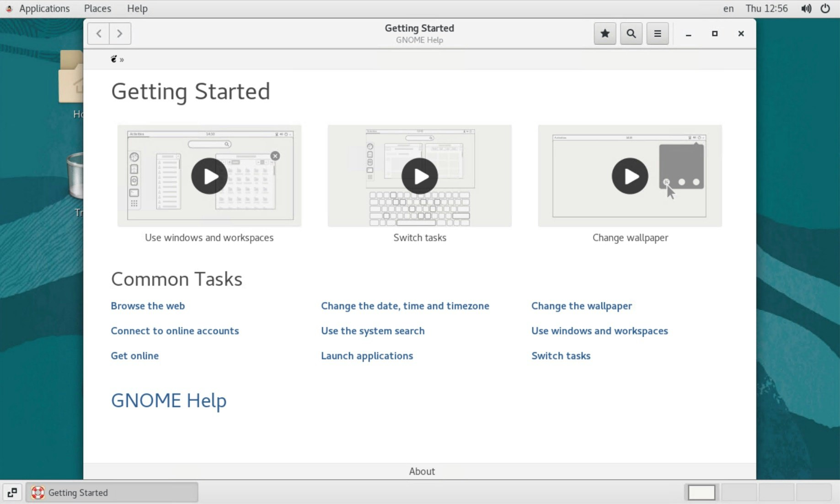Play the Switch tasks video
The width and height of the screenshot is (840, 504).
pos(420,176)
